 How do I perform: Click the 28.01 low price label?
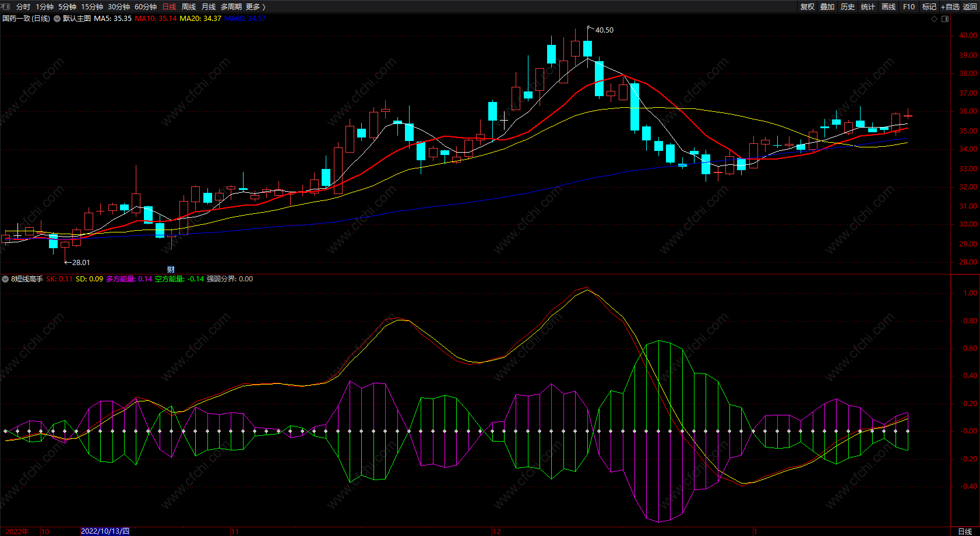81,263
